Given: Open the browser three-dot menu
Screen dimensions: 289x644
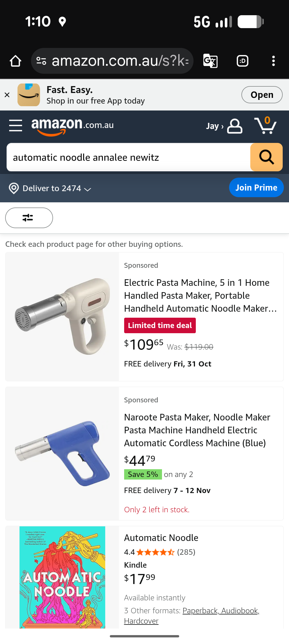Looking at the screenshot, I should (x=273, y=61).
